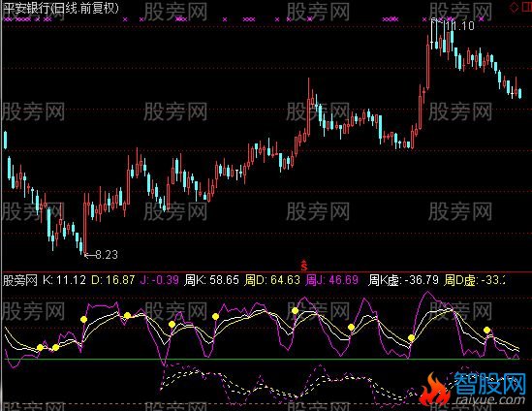Viewport: 532px width, 411px height.
Task: Click the 8.23 low price label
Action: coord(107,255)
